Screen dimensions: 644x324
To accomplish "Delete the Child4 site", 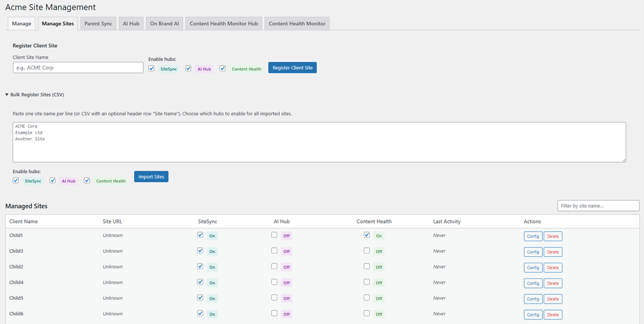I will (x=553, y=283).
